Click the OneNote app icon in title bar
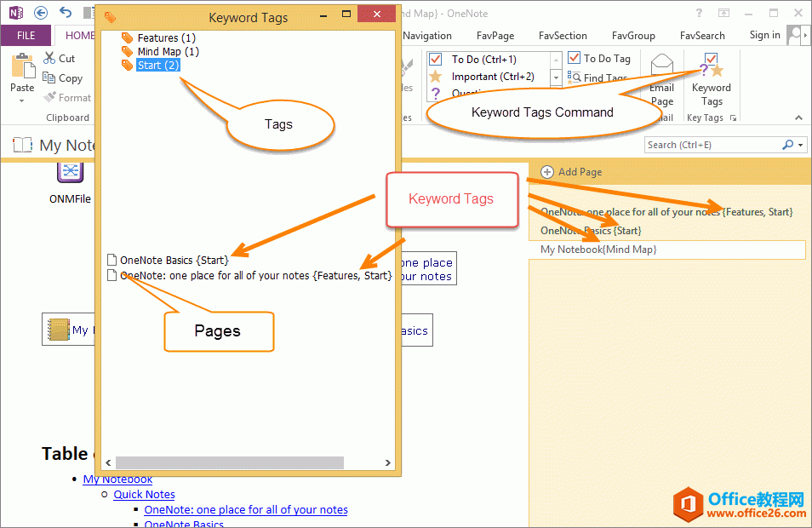 [x=16, y=13]
